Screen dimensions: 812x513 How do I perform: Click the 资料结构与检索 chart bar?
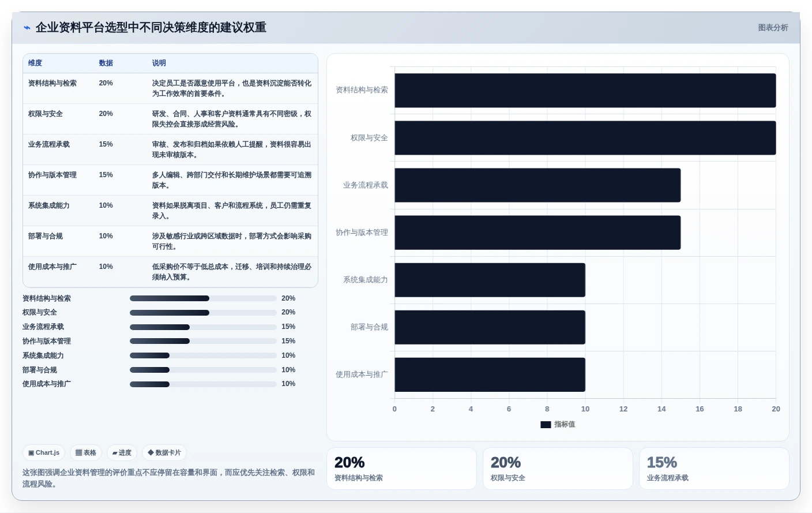pyautogui.click(x=585, y=91)
